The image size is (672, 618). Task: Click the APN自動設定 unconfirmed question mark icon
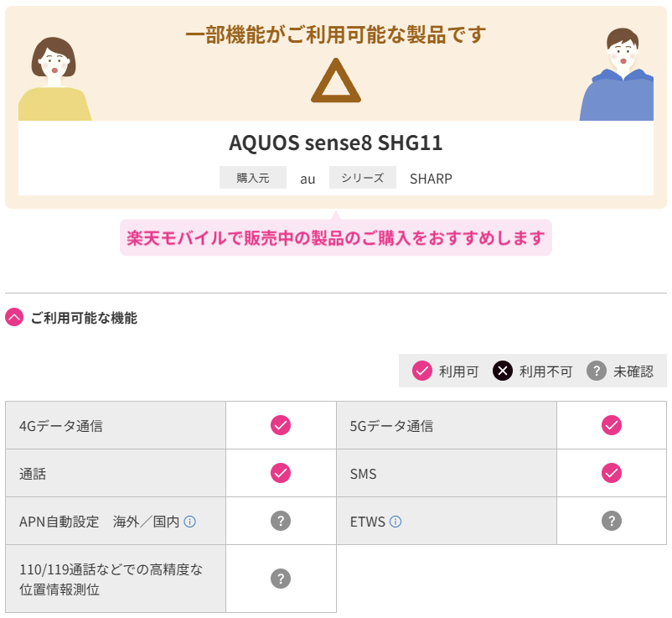click(x=281, y=521)
